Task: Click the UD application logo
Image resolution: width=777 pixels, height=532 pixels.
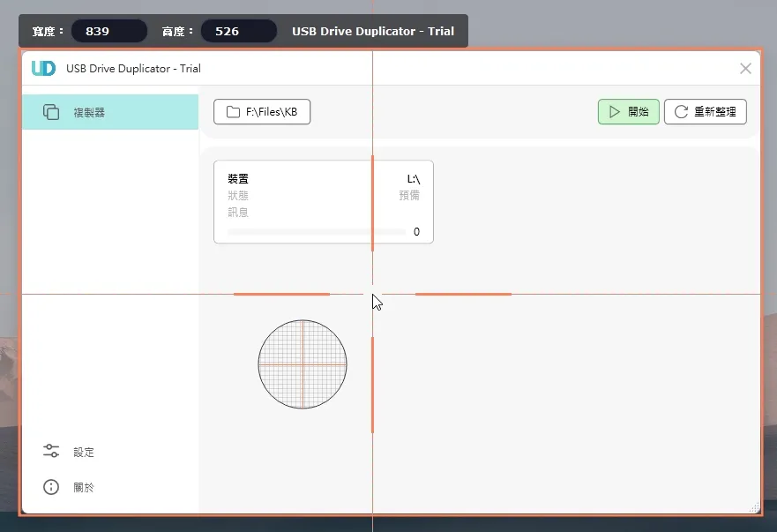Action: tap(43, 69)
